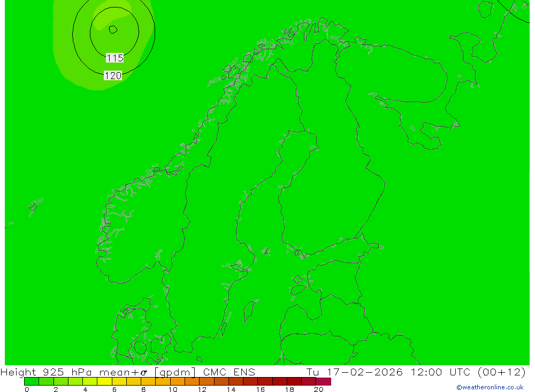This screenshot has width=535, height=392.
Task: Click the legend value label 20
Action: pyautogui.click(x=318, y=389)
